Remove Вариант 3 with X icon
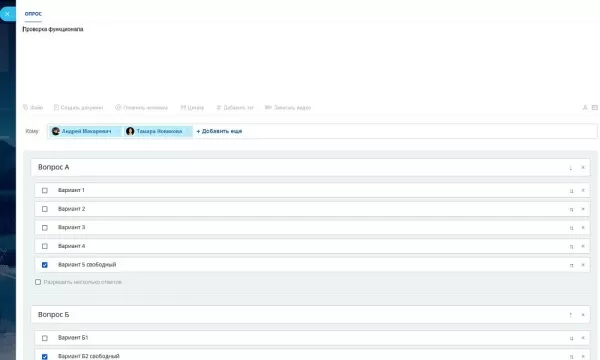600x360 pixels. click(x=583, y=228)
